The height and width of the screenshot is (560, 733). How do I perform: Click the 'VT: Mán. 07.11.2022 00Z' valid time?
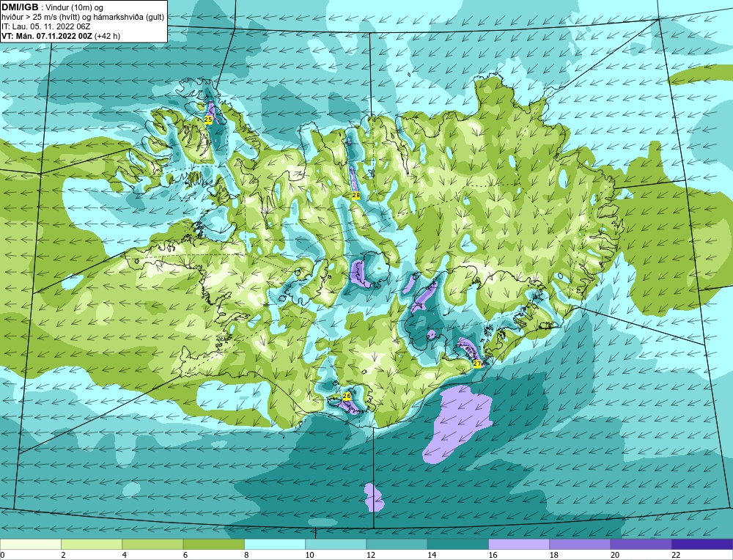coord(47,36)
